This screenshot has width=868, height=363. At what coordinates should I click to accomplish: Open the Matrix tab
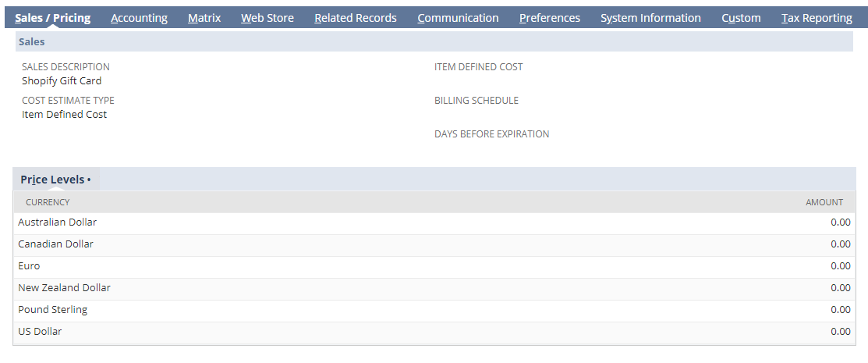point(204,18)
